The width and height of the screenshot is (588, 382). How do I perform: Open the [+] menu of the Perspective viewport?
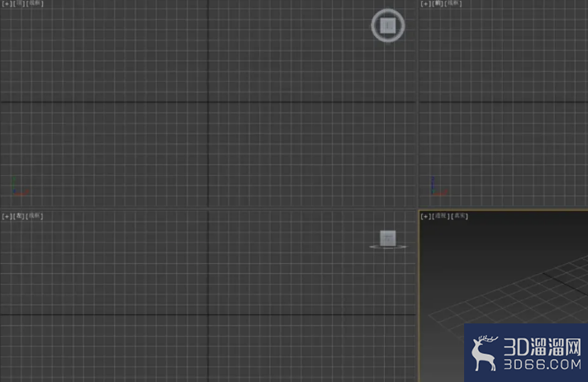tap(425, 216)
